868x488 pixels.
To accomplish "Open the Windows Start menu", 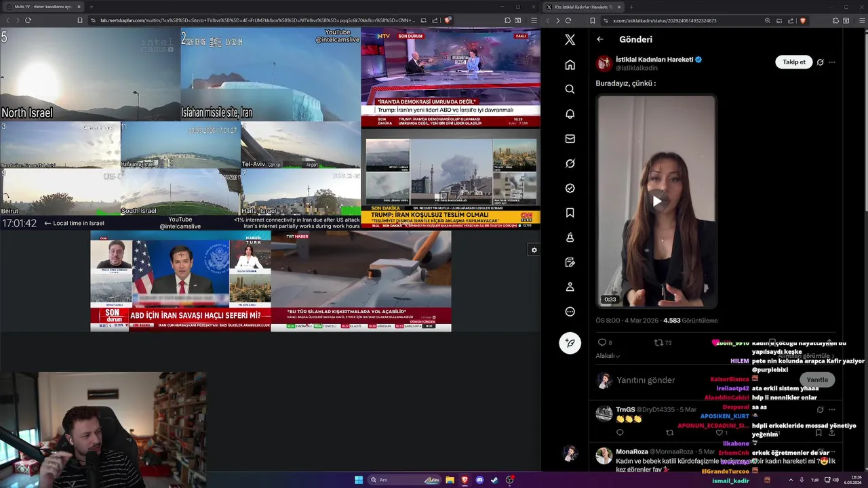I will point(359,480).
